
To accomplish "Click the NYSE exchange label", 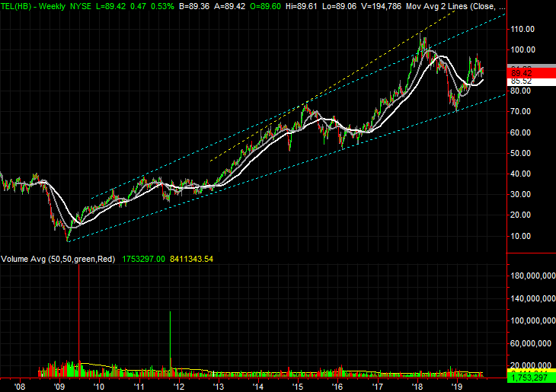I will tap(81, 6).
